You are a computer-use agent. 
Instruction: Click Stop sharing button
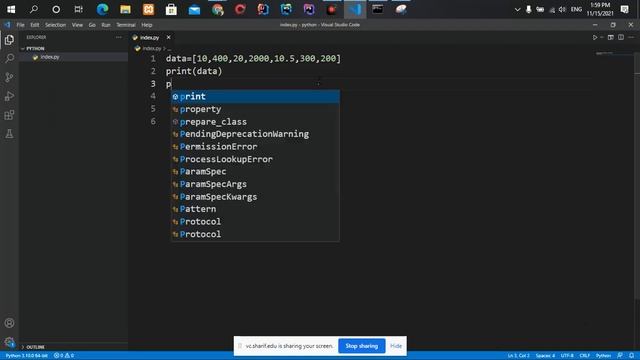362,346
